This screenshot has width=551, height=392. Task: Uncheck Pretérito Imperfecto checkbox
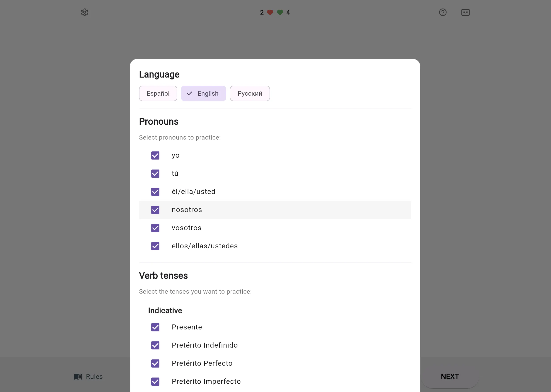pyautogui.click(x=155, y=381)
